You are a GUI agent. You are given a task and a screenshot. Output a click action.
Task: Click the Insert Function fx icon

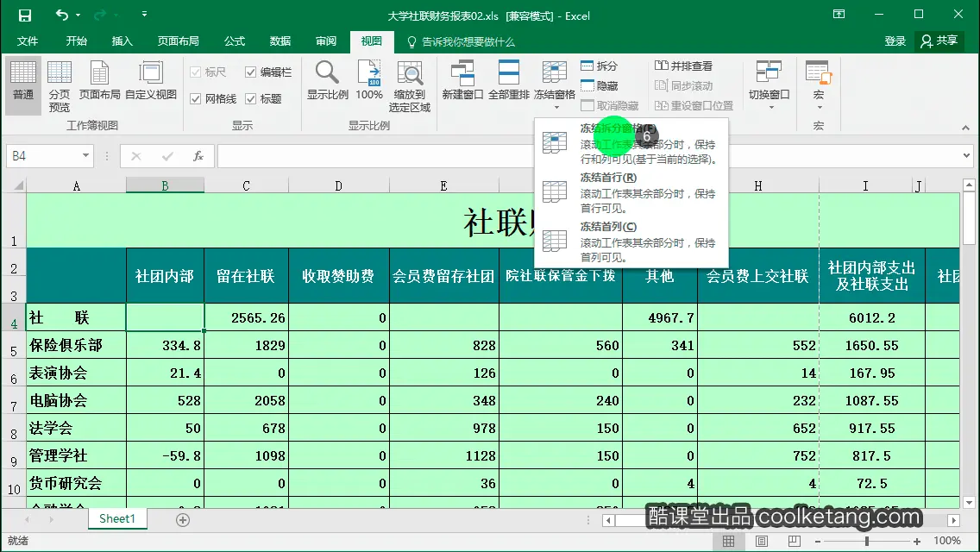pyautogui.click(x=198, y=155)
